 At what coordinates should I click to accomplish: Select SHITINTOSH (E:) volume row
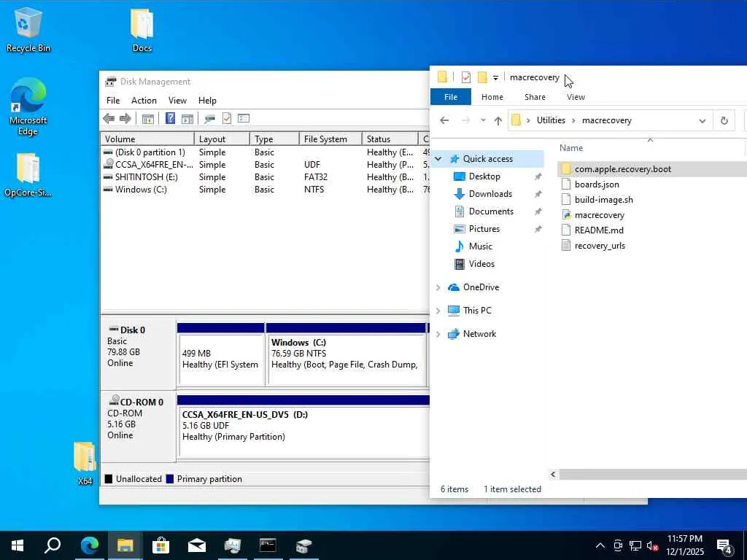(264, 177)
